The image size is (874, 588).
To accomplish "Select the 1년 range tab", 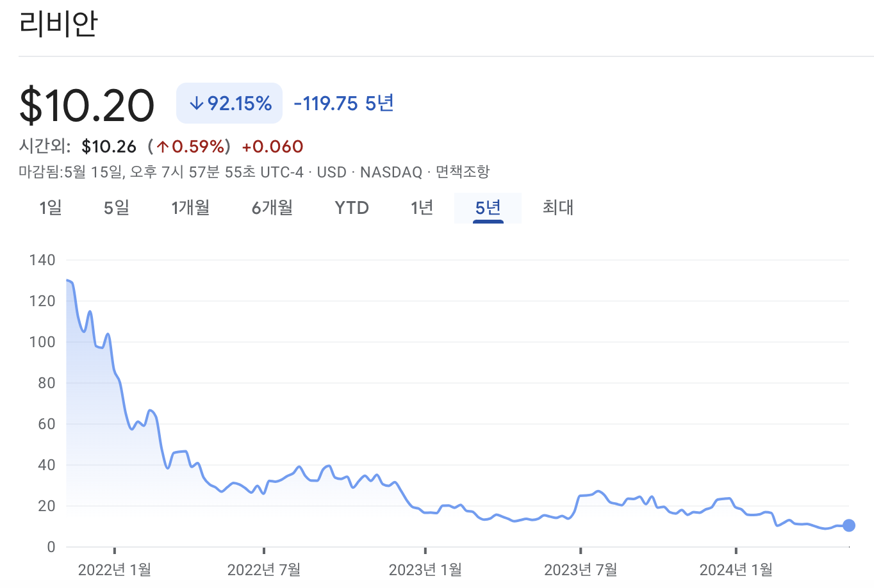I will point(422,208).
